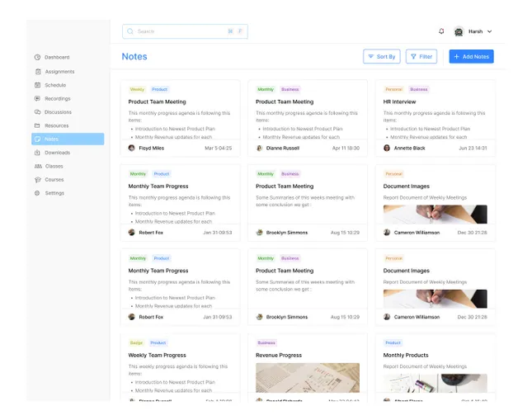The height and width of the screenshot is (420, 532).
Task: Click the Schedule calendar icon
Action: 38,85
